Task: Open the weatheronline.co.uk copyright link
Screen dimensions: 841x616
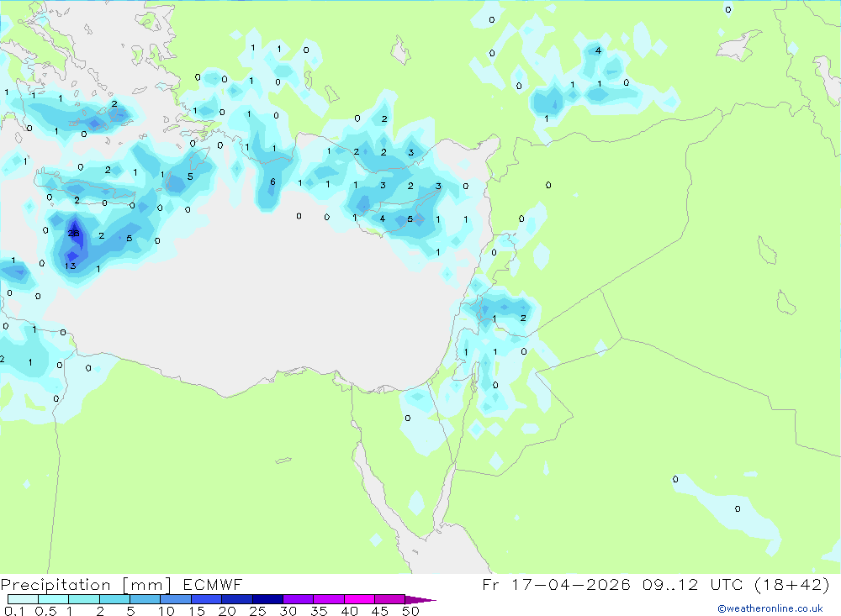Action: tap(770, 608)
